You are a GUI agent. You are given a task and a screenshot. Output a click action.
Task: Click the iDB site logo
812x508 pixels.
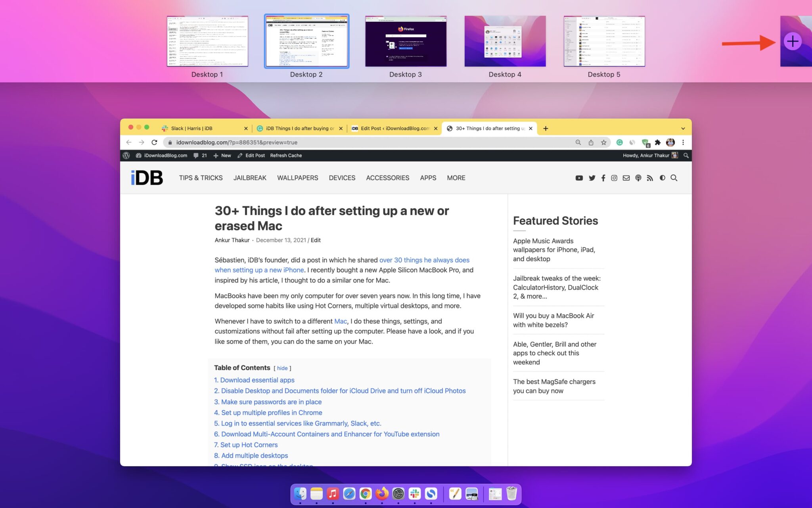pyautogui.click(x=147, y=178)
